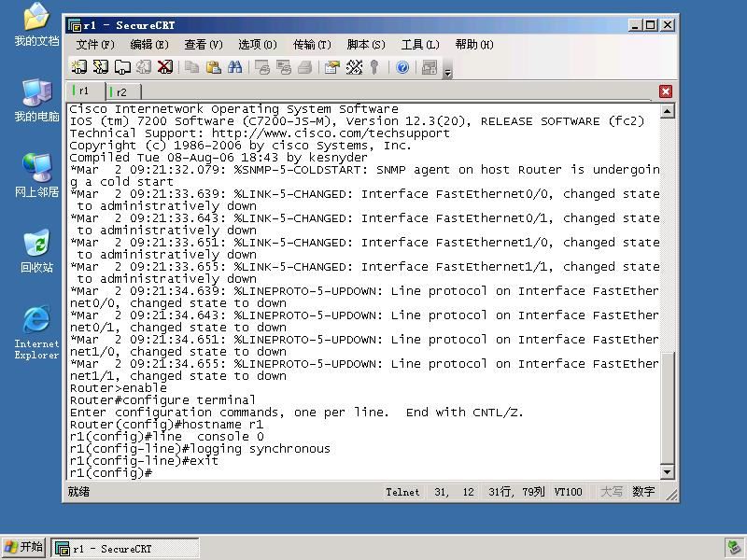Open the 工具(L) menu
This screenshot has width=747, height=560.
(x=419, y=45)
